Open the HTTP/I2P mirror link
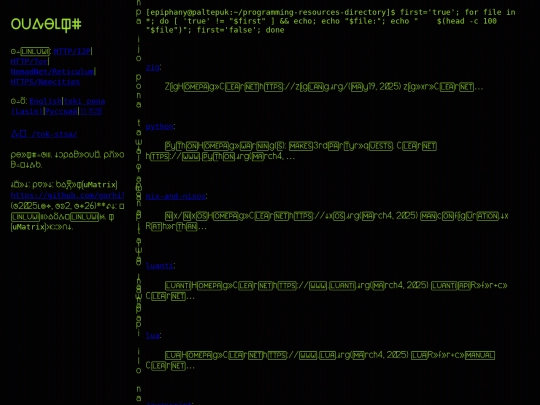 [72, 51]
